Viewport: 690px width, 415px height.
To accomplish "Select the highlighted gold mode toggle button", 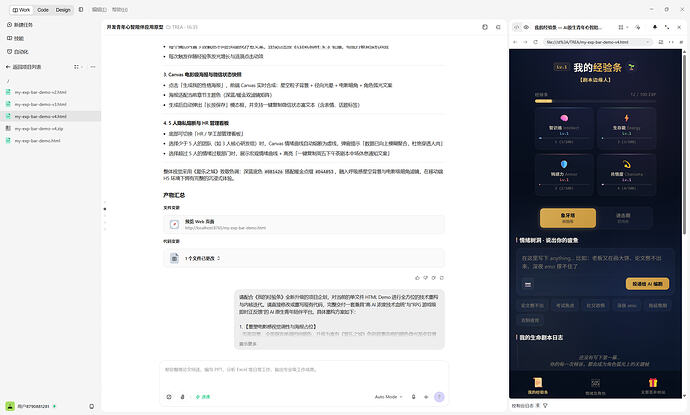I will (x=568, y=218).
